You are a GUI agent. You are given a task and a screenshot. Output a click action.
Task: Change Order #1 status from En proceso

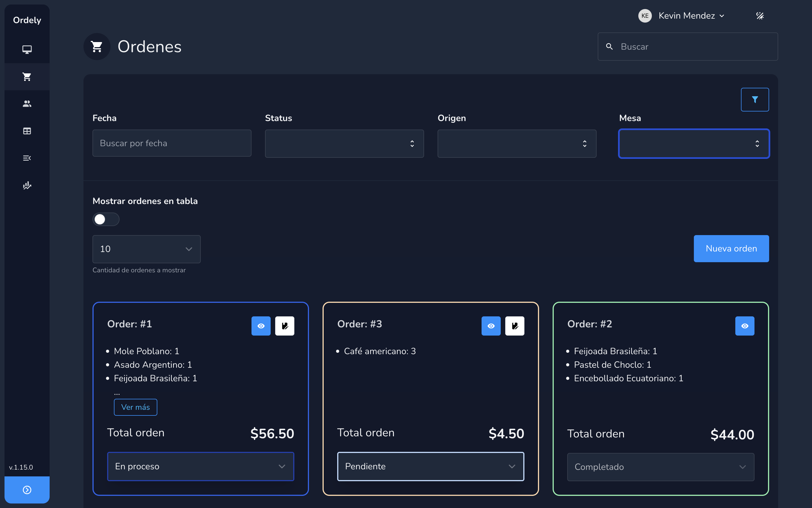201,466
